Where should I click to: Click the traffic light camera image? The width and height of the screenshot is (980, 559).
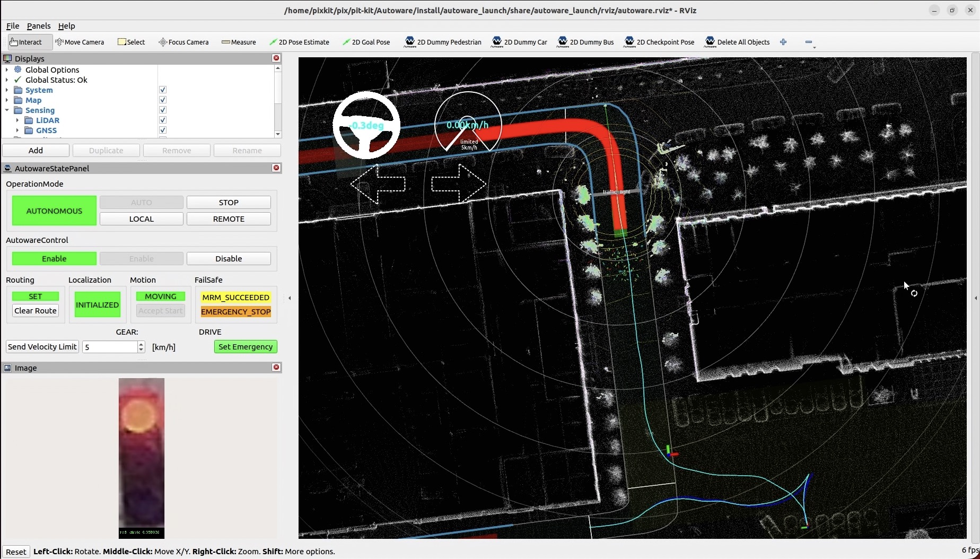click(142, 458)
